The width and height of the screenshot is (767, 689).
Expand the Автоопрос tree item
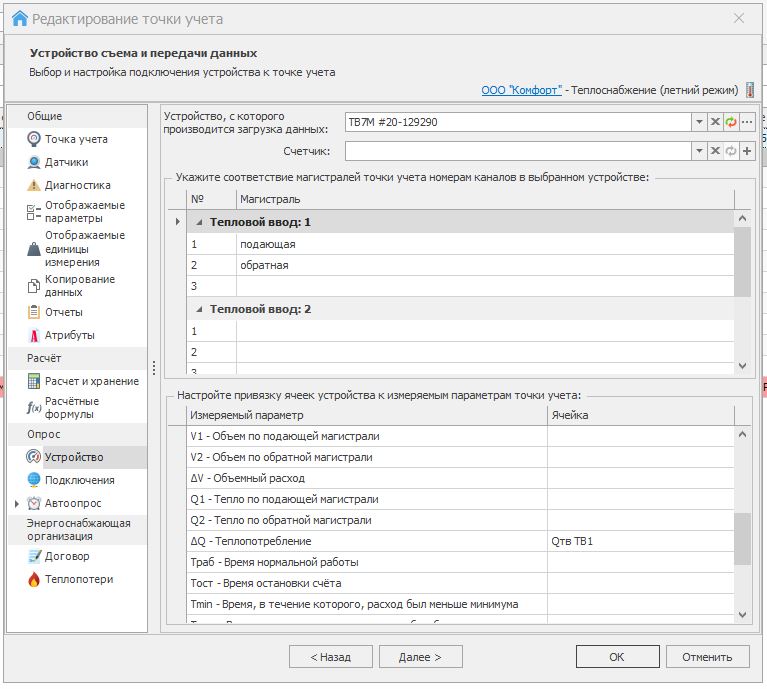pos(17,503)
